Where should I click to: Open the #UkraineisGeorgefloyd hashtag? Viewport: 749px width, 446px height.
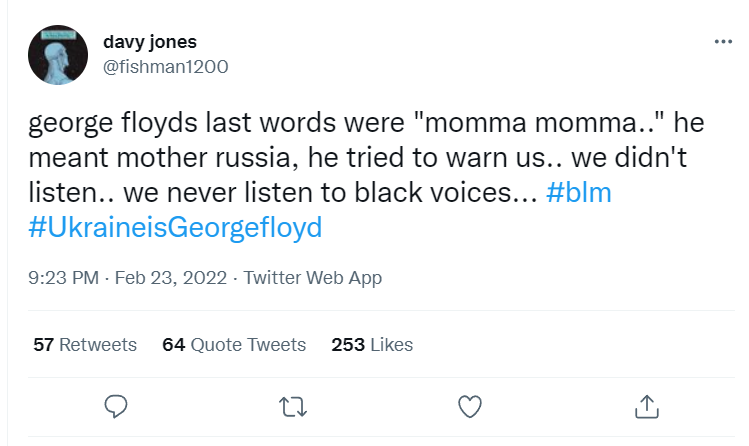175,227
